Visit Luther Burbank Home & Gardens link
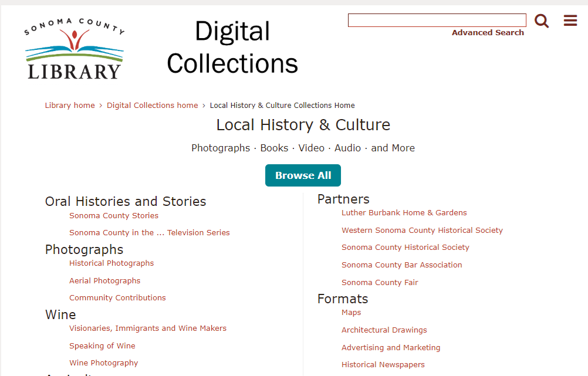Viewport: 588px width, 376px height. [x=404, y=213]
